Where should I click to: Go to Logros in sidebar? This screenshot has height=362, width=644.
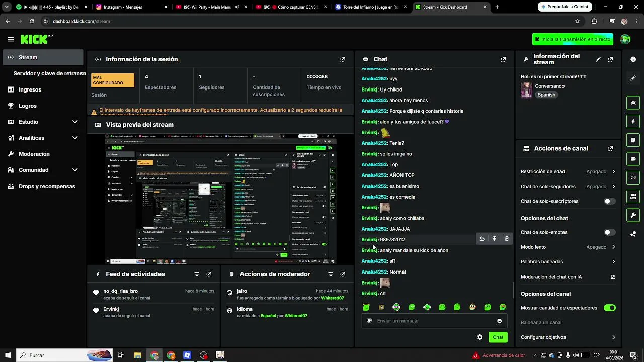coord(43,106)
